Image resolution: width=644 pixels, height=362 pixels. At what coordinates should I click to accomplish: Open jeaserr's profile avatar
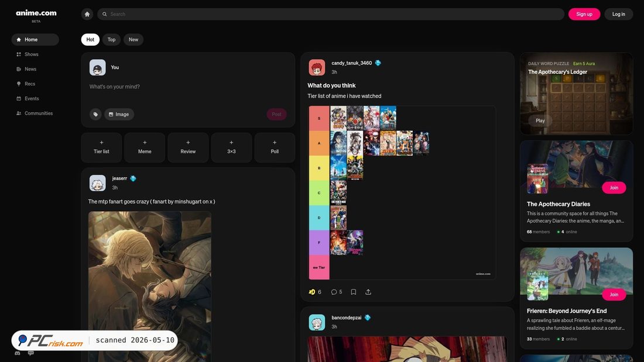[x=97, y=183]
